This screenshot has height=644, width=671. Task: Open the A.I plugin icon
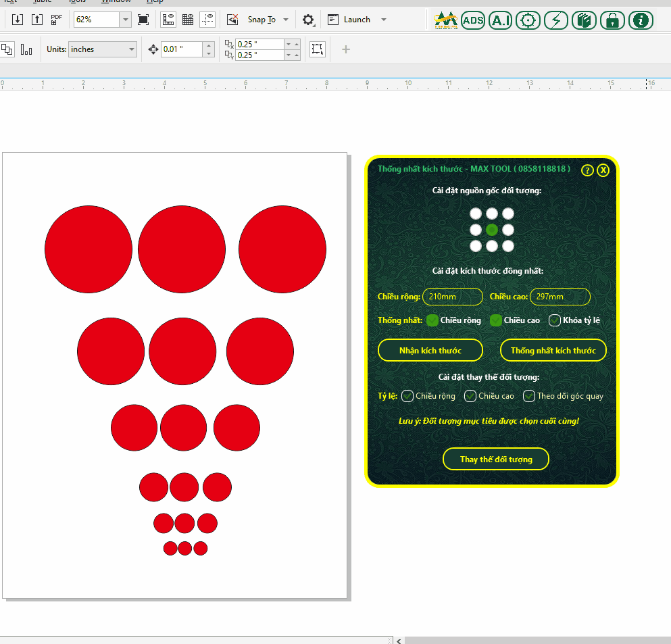click(500, 20)
